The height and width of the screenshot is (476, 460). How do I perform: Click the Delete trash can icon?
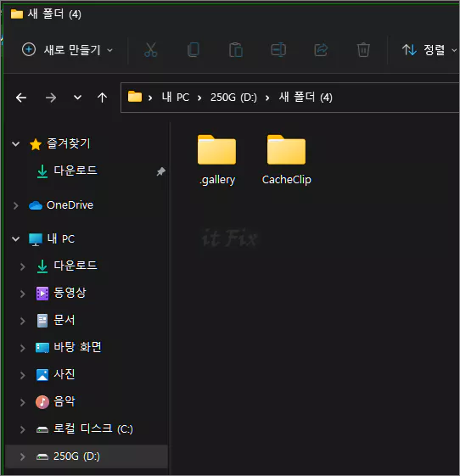coord(363,50)
